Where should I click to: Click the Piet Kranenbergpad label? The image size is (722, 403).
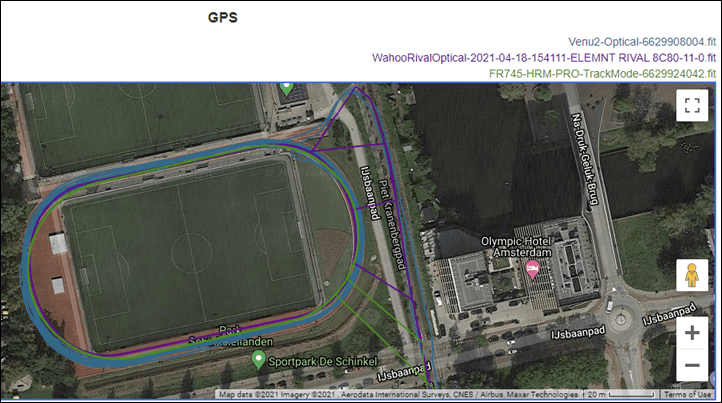392,224
